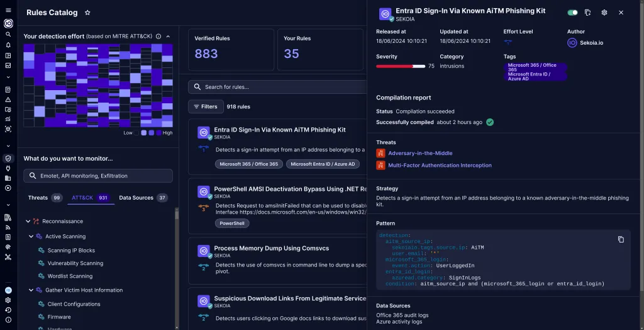
Task: Toggle the second sidebar group chevron above the shield icon
Action: pyautogui.click(x=8, y=145)
